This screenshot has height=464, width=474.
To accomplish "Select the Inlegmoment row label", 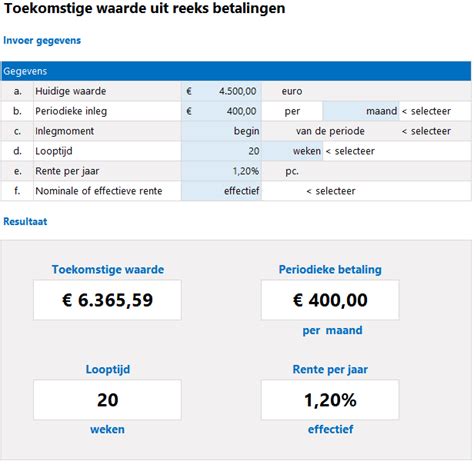I will pyautogui.click(x=64, y=131).
